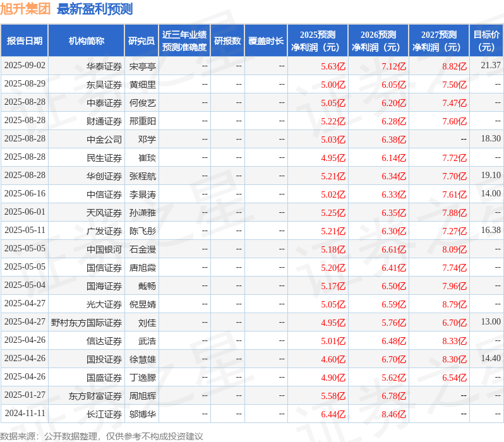
Task: Click the 旭升集团 title text
Action: pos(25,9)
